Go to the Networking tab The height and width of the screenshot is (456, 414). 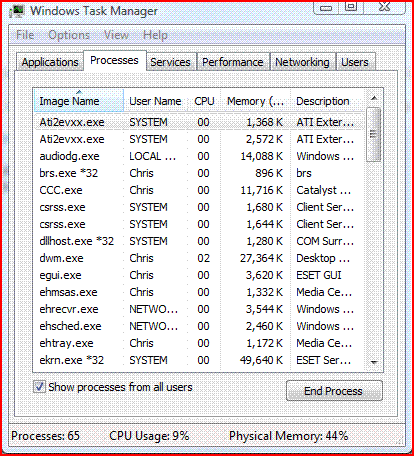pos(302,62)
